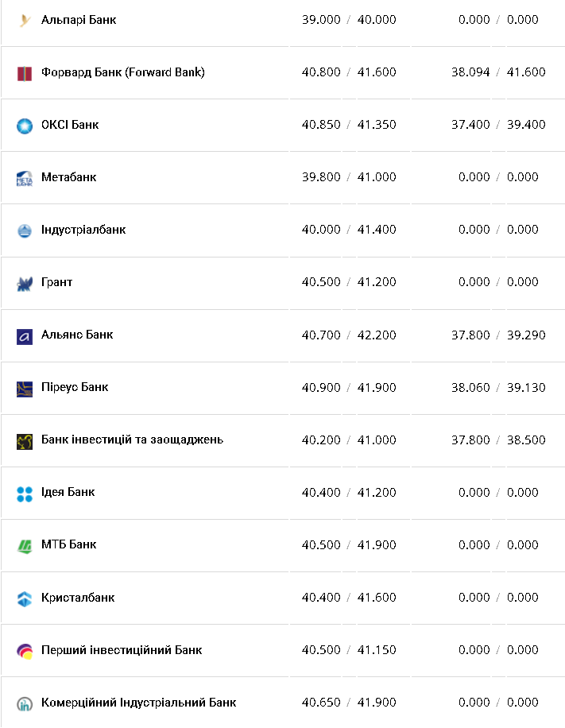The width and height of the screenshot is (565, 728).
Task: Click the ОКСІ Банк blue circle logo
Action: [x=25, y=126]
